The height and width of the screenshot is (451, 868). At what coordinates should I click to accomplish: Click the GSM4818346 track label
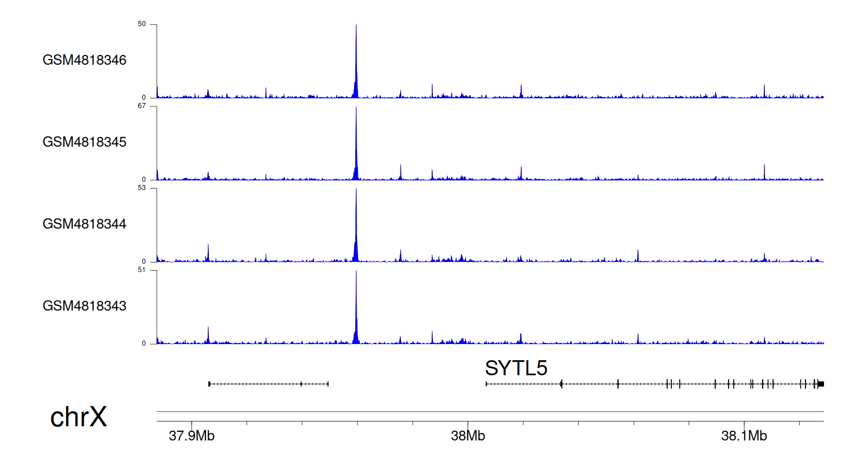coord(84,60)
